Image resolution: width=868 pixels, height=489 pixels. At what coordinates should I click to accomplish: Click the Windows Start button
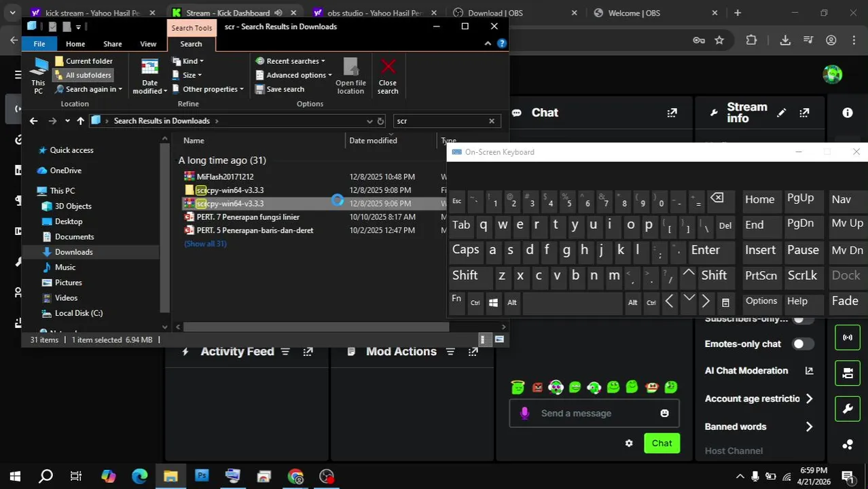tap(15, 476)
